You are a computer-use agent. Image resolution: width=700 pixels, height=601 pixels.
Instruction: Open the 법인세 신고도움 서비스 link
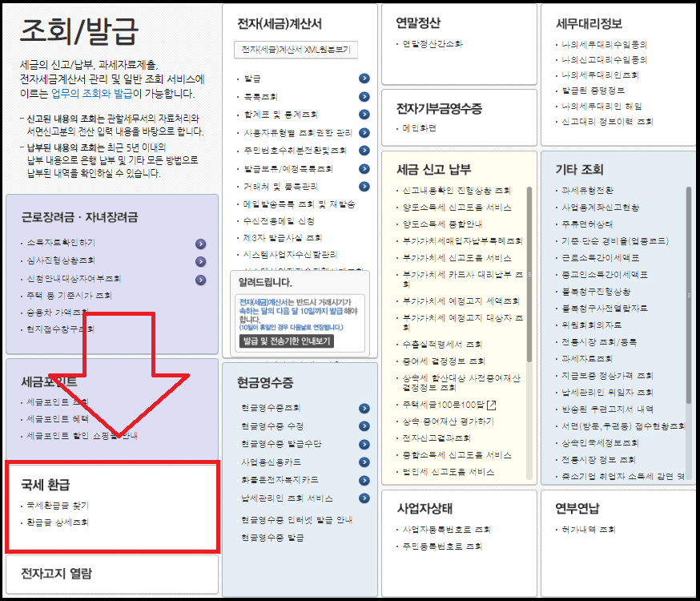tap(449, 472)
